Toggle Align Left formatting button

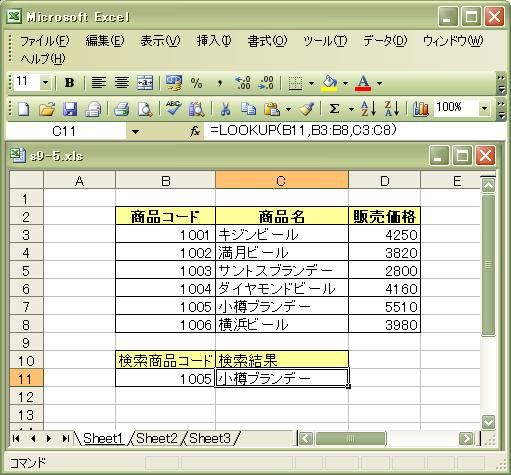pos(99,82)
